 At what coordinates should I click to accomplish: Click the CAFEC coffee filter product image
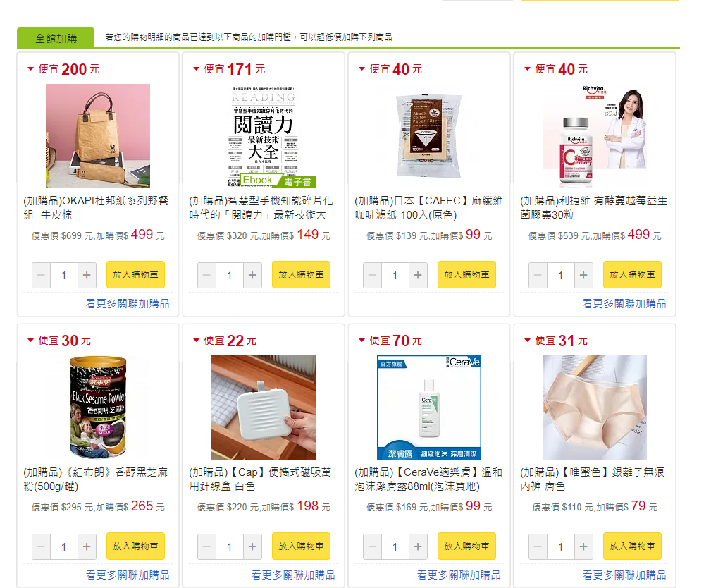(x=429, y=135)
